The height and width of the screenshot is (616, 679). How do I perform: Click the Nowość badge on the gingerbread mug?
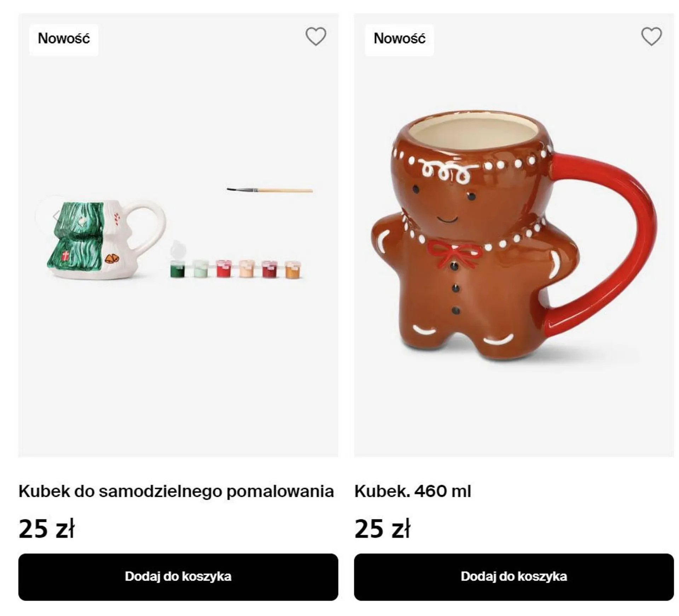click(399, 39)
